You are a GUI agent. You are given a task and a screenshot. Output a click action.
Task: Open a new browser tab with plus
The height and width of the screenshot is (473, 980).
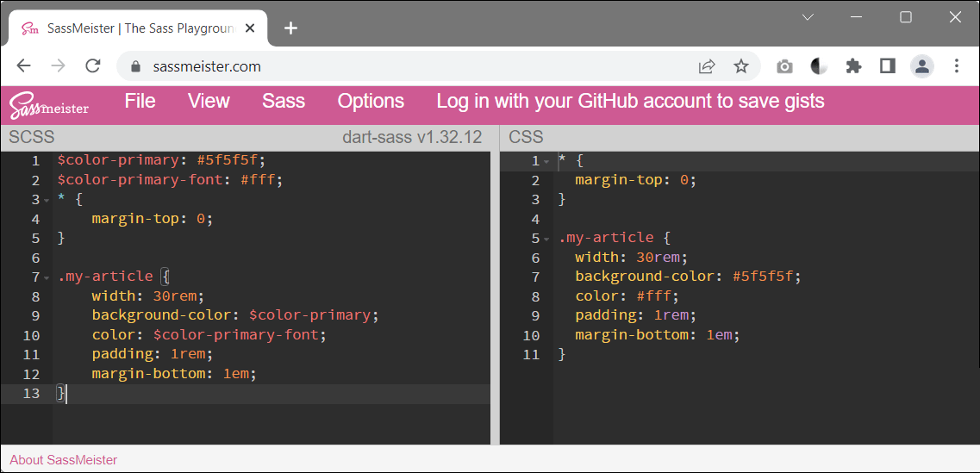click(290, 28)
